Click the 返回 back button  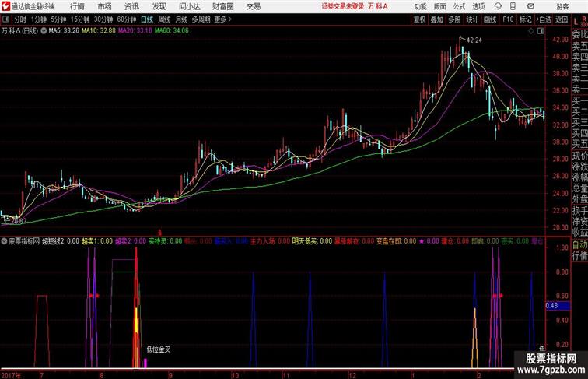[x=562, y=19]
